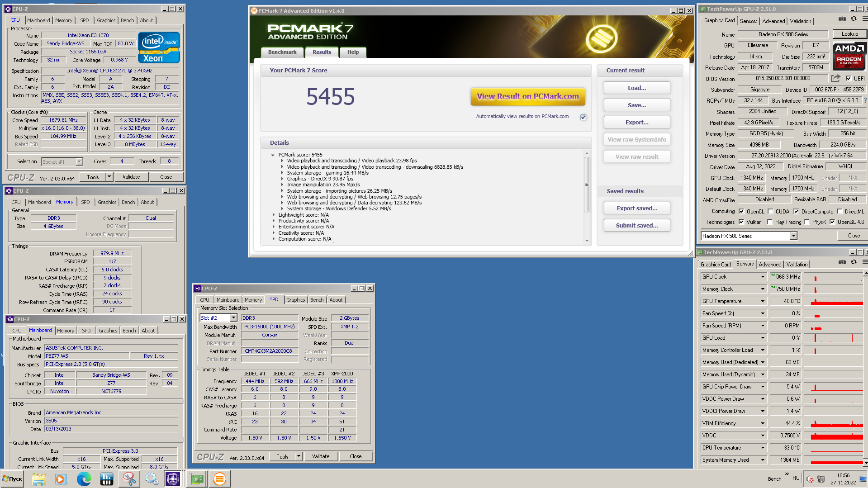The height and width of the screenshot is (488, 868).
Task: Open the Snipping Tool scissors icon in taskbar
Action: (129, 479)
